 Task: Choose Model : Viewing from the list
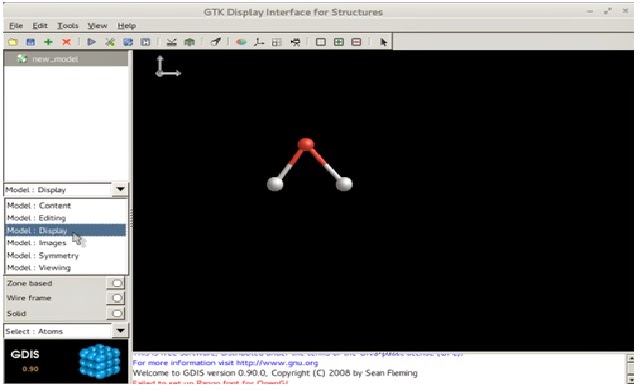[x=66, y=268]
